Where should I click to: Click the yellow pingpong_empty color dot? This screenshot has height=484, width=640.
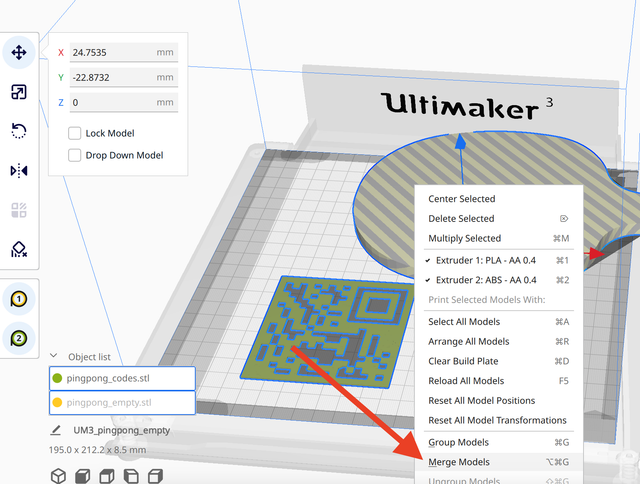57,402
